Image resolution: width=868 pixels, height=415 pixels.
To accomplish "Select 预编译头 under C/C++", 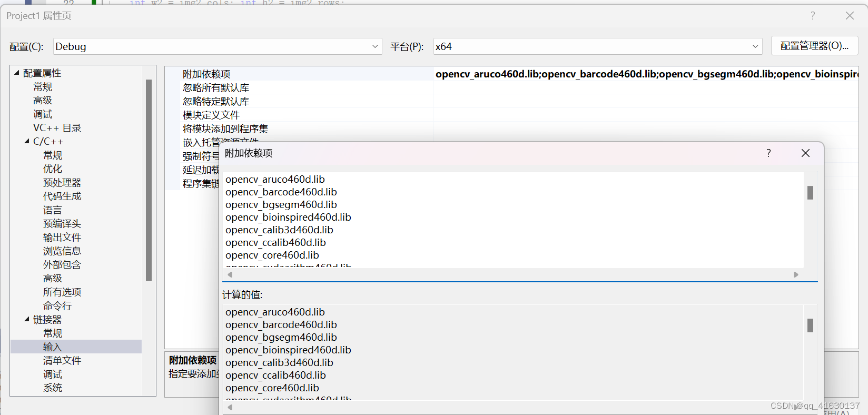I will 62,224.
